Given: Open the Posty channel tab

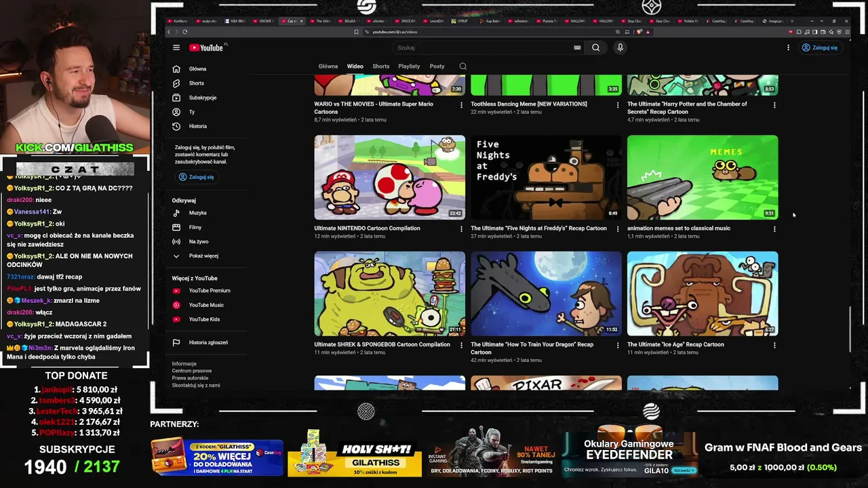Looking at the screenshot, I should (x=437, y=66).
